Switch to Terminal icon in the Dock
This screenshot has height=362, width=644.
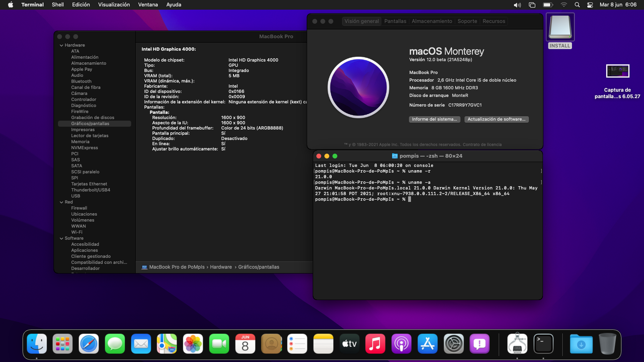pos(543,344)
